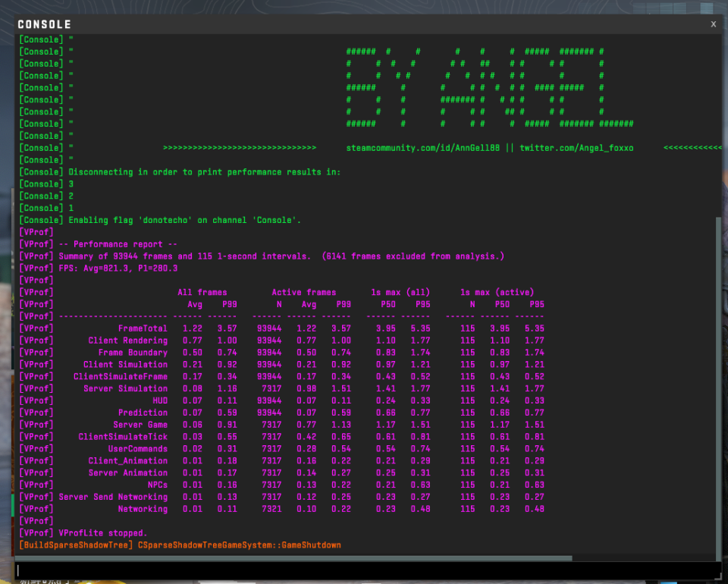Viewport: 728px width, 584px height.
Task: Click the orange BuildSparseShadowTree log line
Action: coord(180,545)
